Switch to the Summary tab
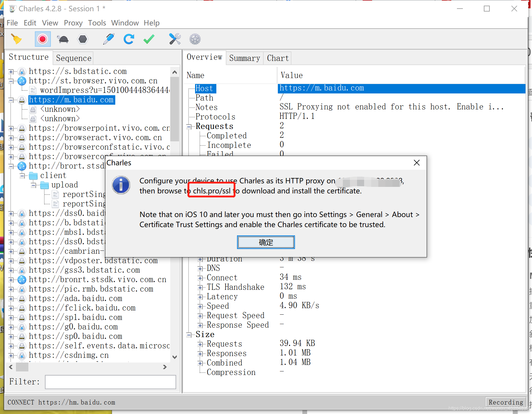Viewport: 532px width, 414px height. tap(244, 58)
